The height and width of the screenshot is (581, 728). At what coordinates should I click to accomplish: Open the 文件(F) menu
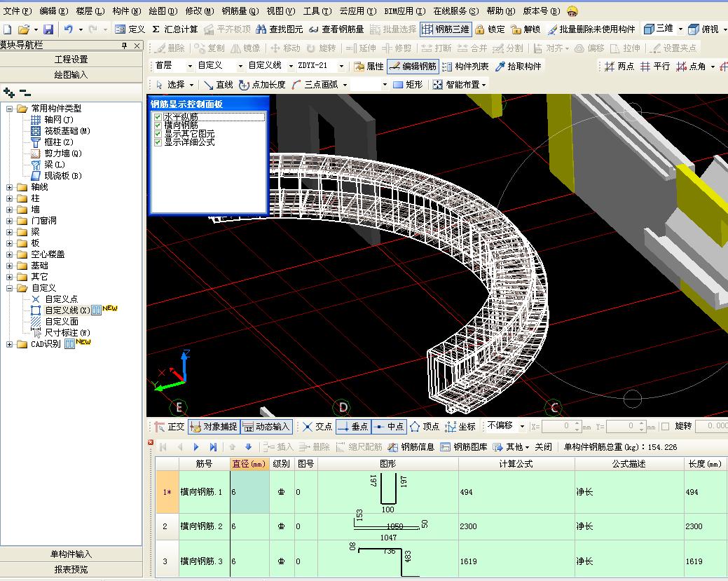tap(17, 11)
